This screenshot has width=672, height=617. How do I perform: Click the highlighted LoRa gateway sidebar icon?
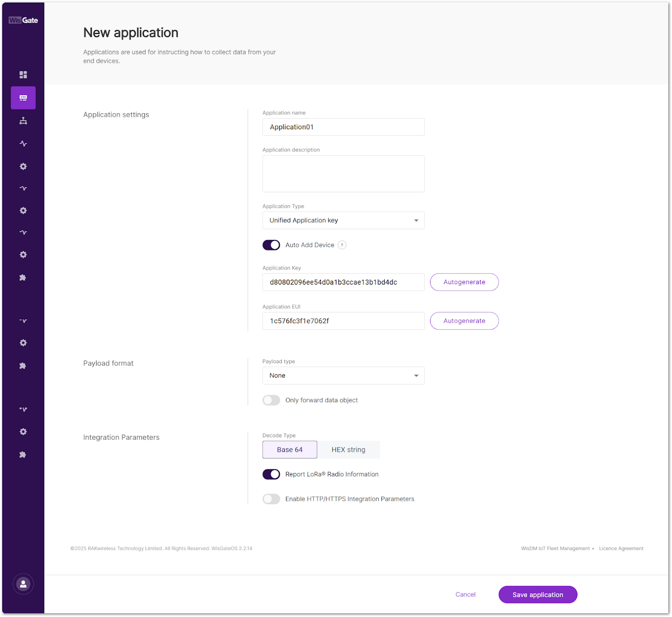click(x=23, y=98)
